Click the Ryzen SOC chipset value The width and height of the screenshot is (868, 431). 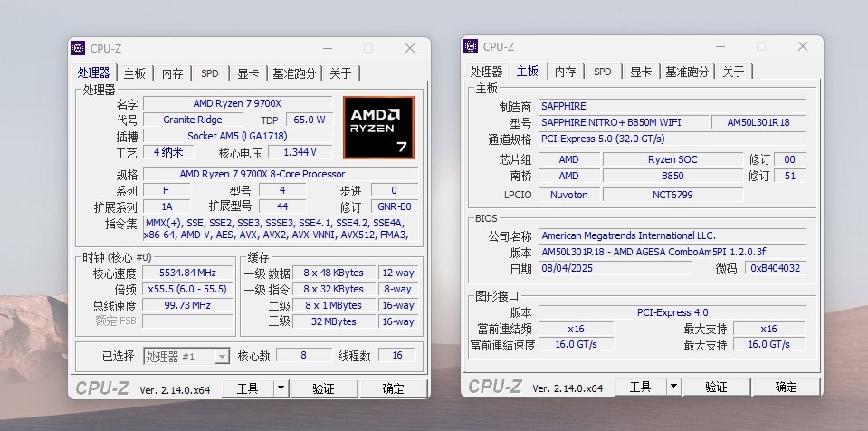[x=672, y=159]
